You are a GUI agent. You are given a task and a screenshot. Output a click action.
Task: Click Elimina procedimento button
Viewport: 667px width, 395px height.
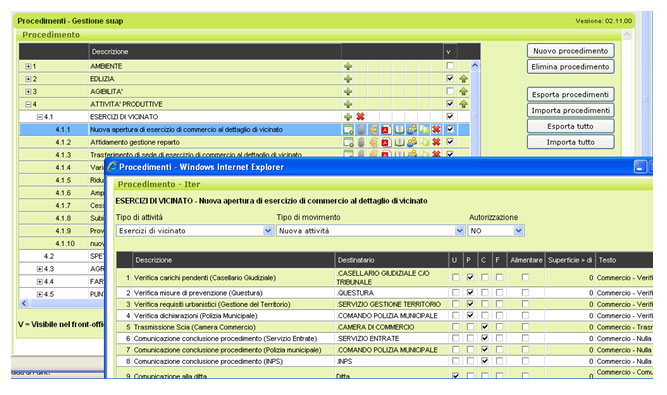click(570, 67)
